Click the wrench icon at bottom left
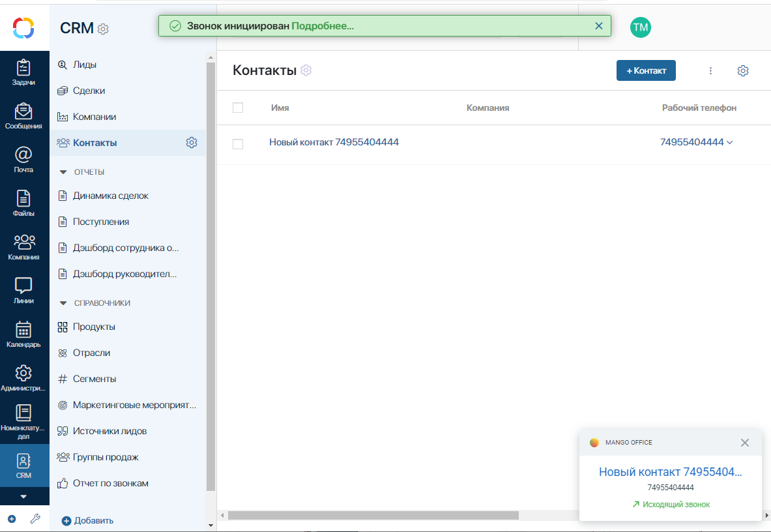Screen dimensions: 771x532 click(x=35, y=519)
